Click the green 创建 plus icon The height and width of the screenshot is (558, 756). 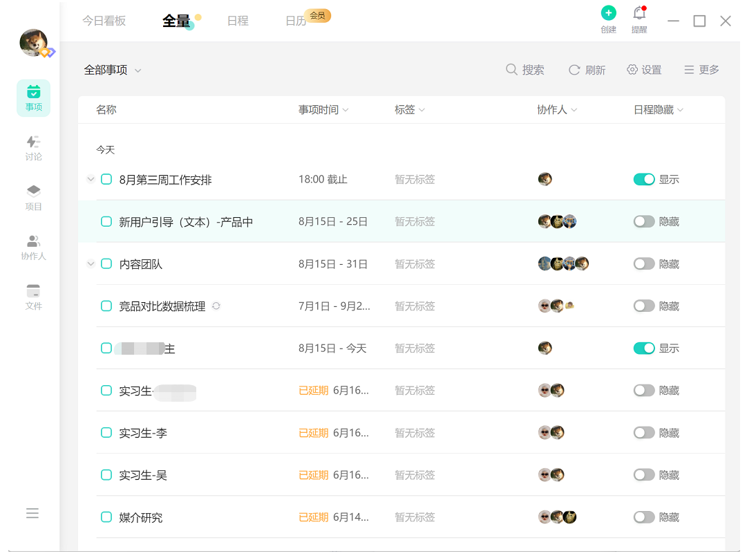[608, 13]
